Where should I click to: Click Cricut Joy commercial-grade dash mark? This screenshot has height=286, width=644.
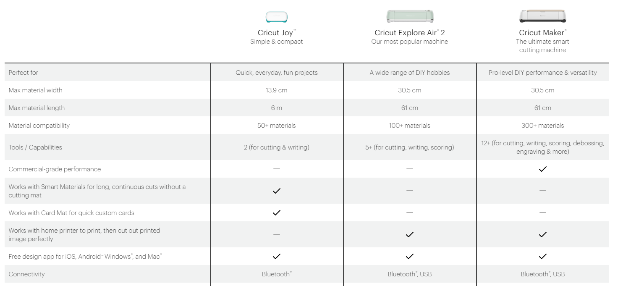point(277,169)
